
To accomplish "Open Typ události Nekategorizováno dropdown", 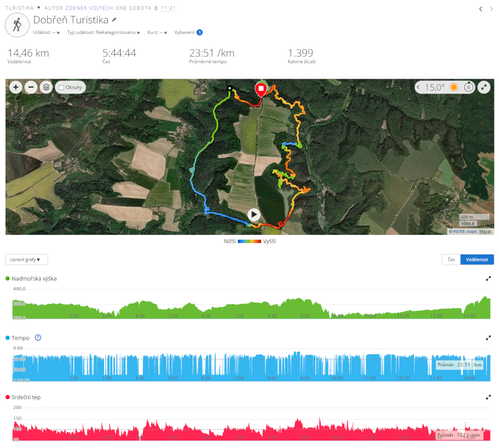I will 103,32.
